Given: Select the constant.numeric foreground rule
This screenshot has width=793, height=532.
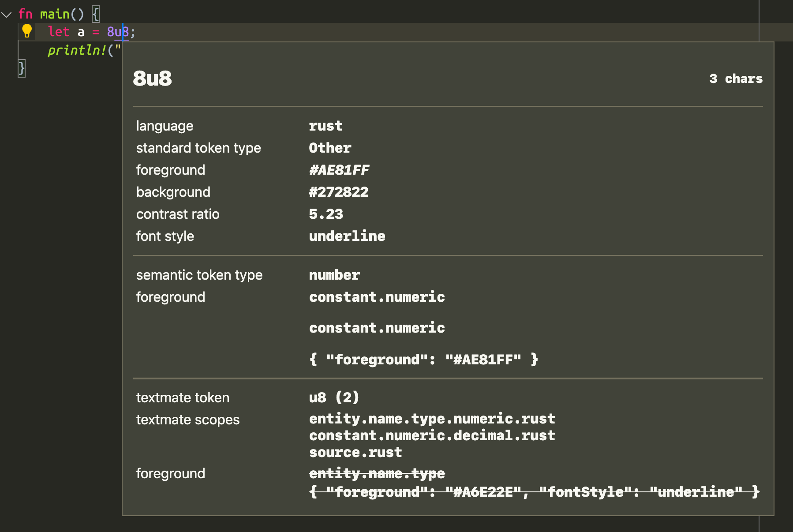Looking at the screenshot, I should point(377,297).
